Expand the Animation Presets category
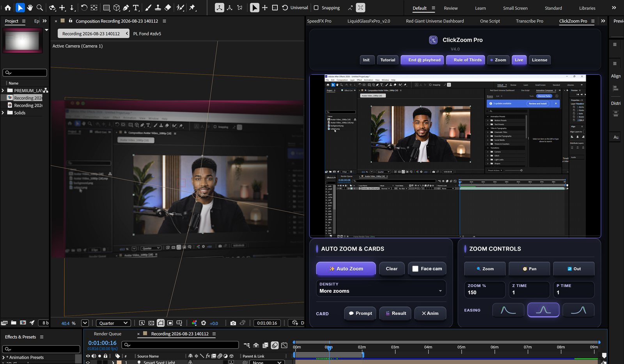624x364 pixels. click(x=4, y=357)
